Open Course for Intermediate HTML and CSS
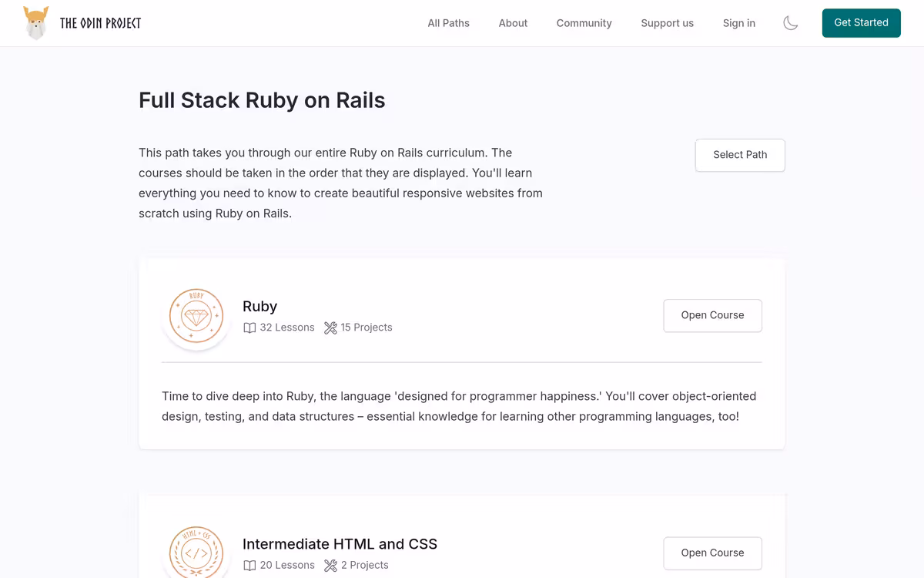This screenshot has height=578, width=924. 712,553
